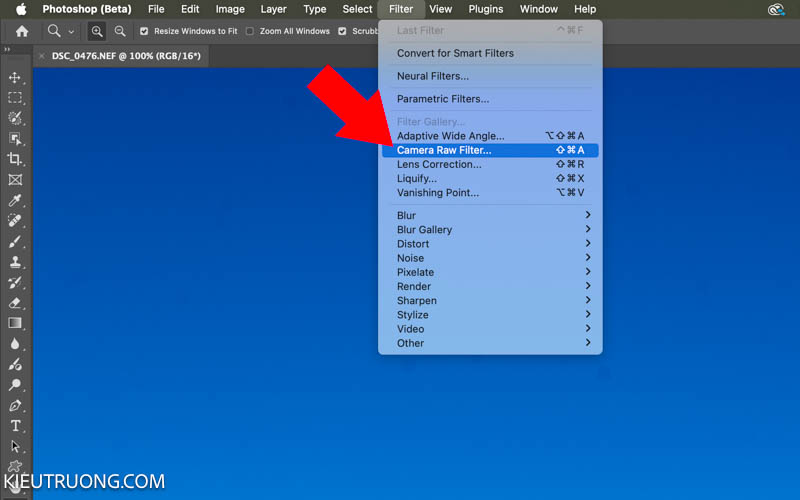Open the Creative Cloud menu bar icon
Screen dimensions: 800x500
coord(776,9)
